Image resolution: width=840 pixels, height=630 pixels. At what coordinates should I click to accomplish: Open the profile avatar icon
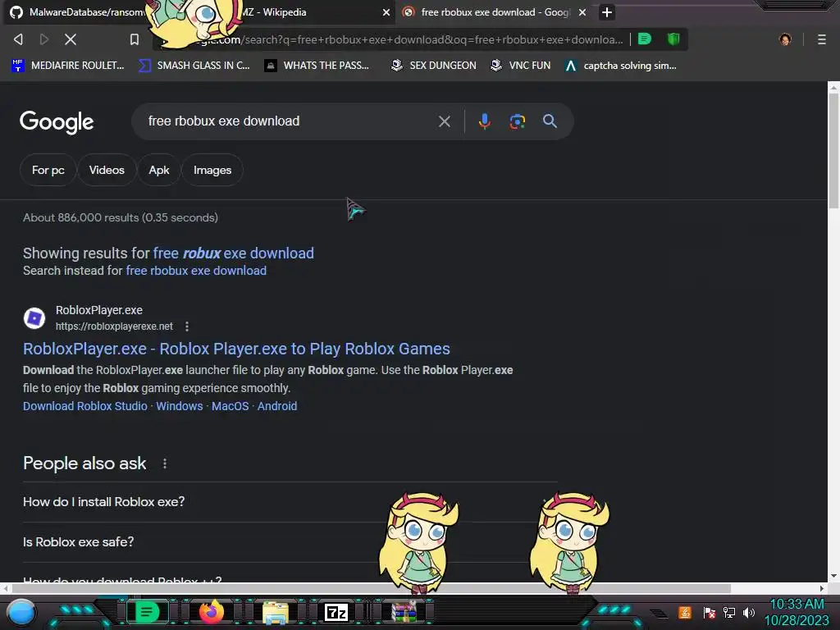[x=785, y=39]
